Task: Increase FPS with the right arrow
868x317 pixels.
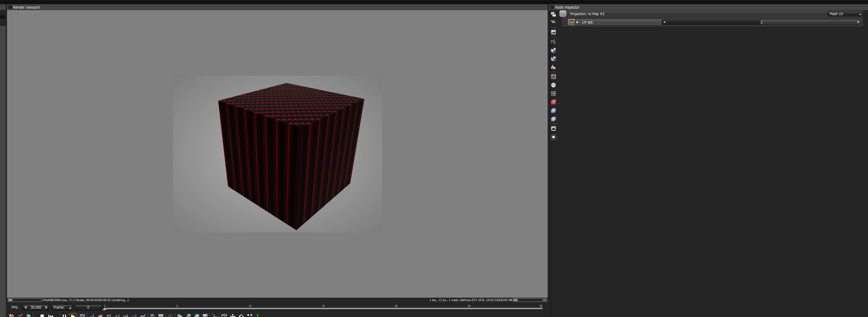Action: click(46, 307)
